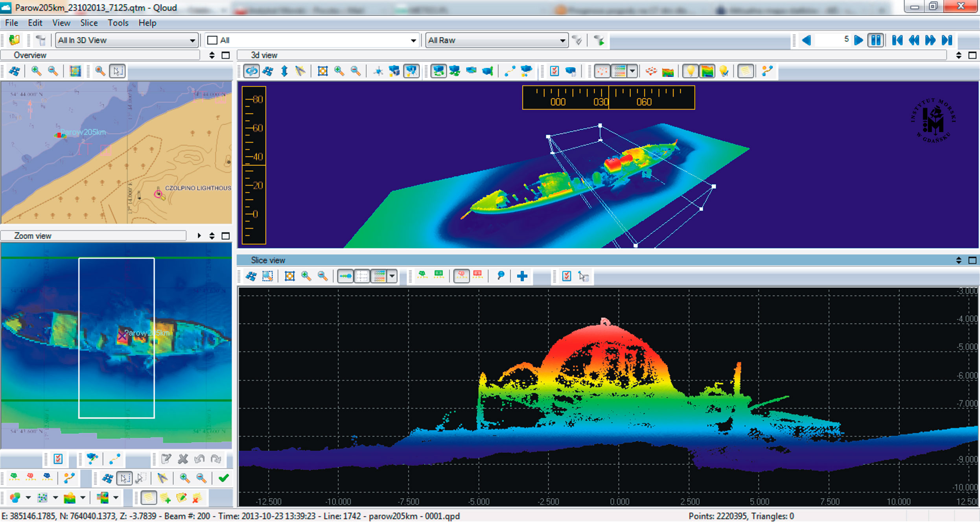980x522 pixels.
Task: Expand the point grid style dropdown arrow
Action: click(55, 498)
